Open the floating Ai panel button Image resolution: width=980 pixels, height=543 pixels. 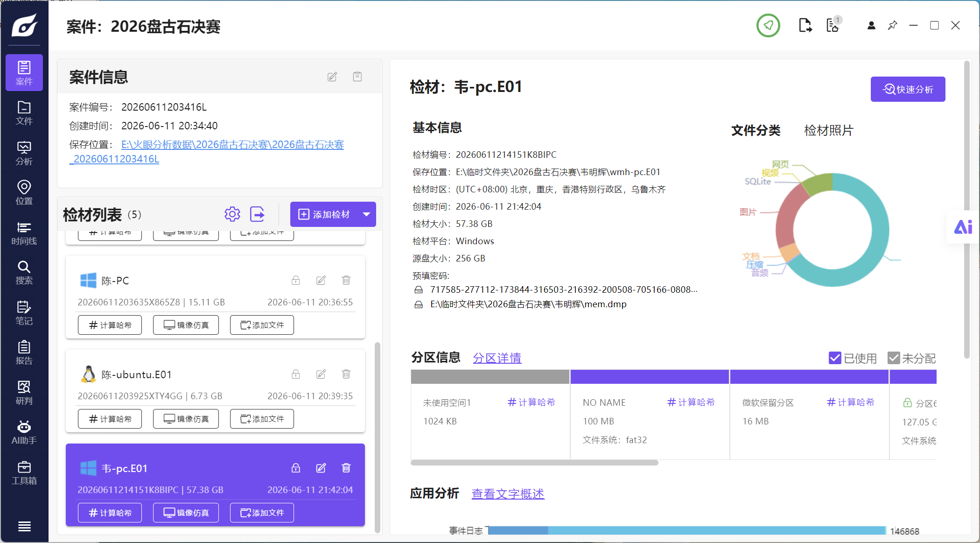pyautogui.click(x=963, y=227)
